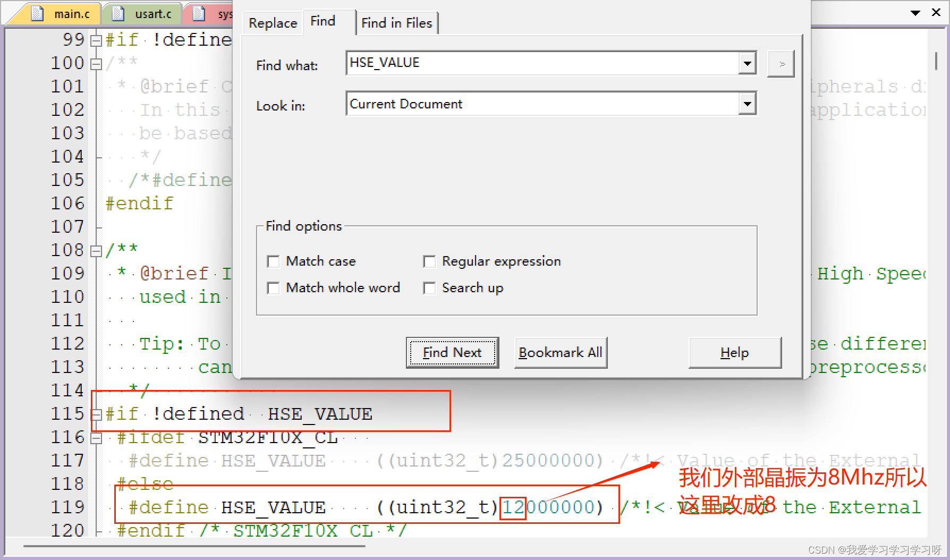Click the horizontal scrollbar thumb of editor
This screenshot has height=560, width=950.
pyautogui.click(x=194, y=546)
